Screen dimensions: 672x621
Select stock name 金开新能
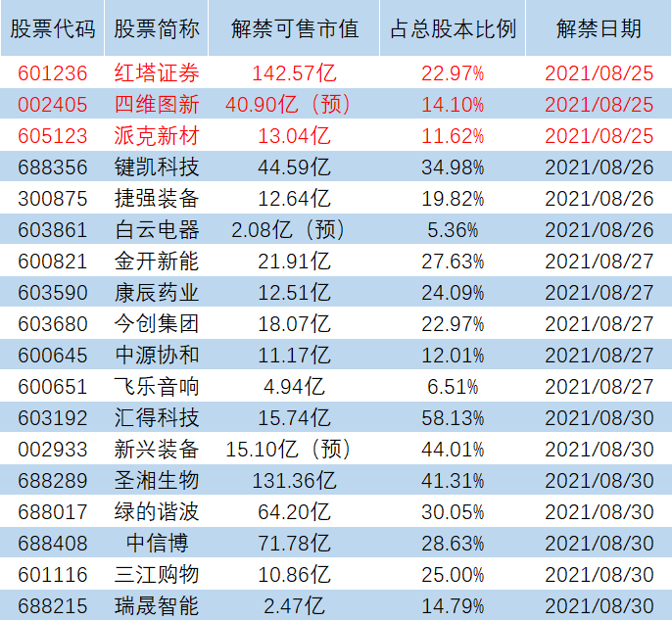pos(157,261)
